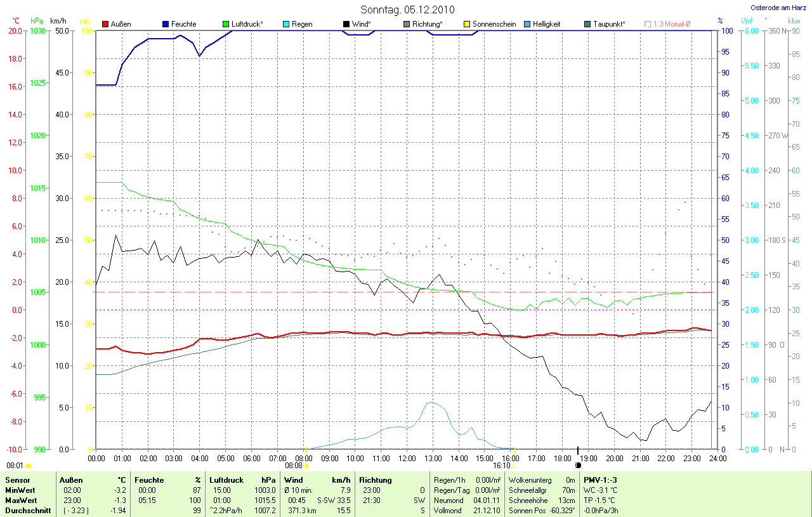Viewport: 812px width, 517px height.
Task: Toggle the 1.3 Monat-Ø checkbox
Action: click(x=648, y=24)
